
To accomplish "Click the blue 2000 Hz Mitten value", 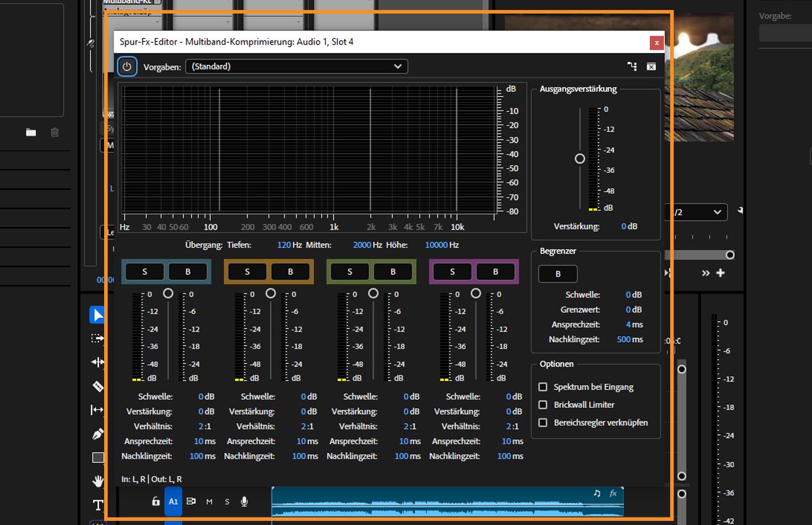I will [361, 244].
